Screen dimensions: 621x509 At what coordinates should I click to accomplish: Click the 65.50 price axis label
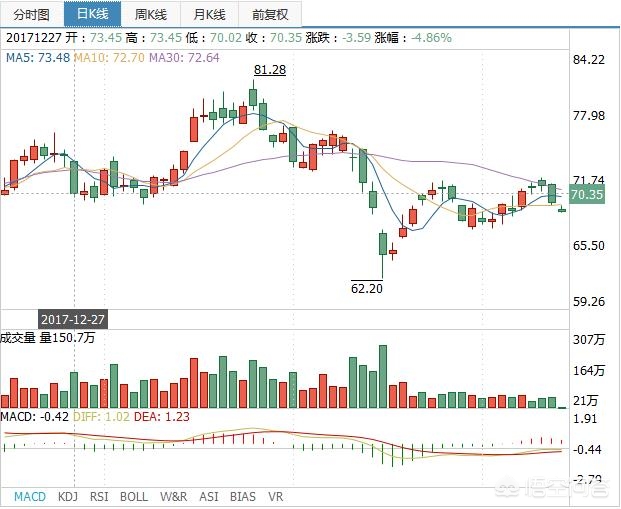[x=589, y=245]
